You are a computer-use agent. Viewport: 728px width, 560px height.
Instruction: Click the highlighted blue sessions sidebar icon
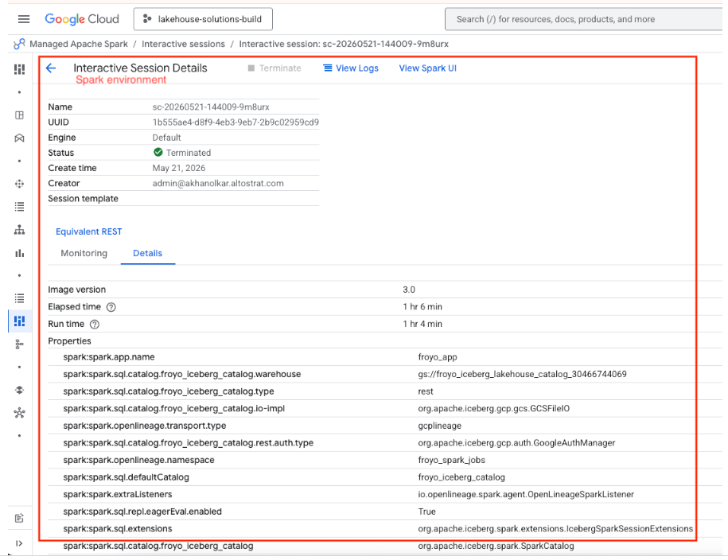coord(20,321)
